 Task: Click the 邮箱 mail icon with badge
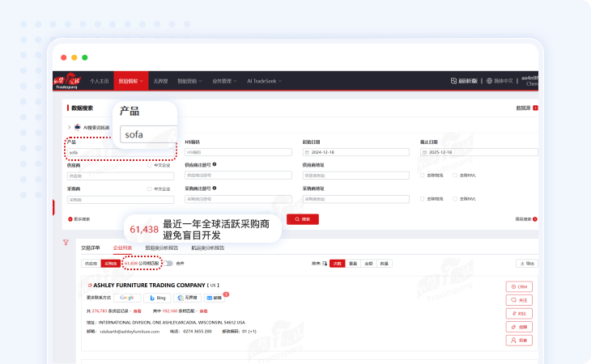(215, 298)
